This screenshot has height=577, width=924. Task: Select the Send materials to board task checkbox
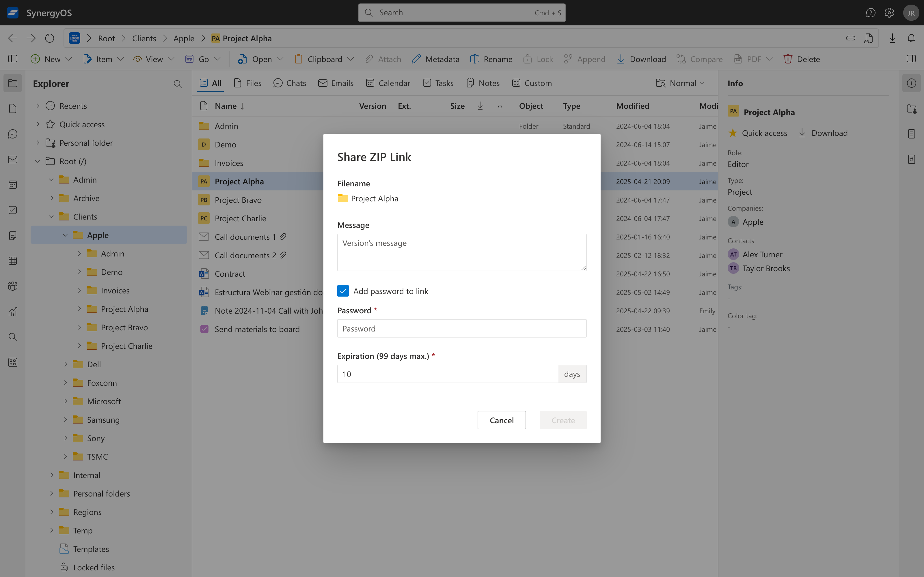[x=204, y=329]
